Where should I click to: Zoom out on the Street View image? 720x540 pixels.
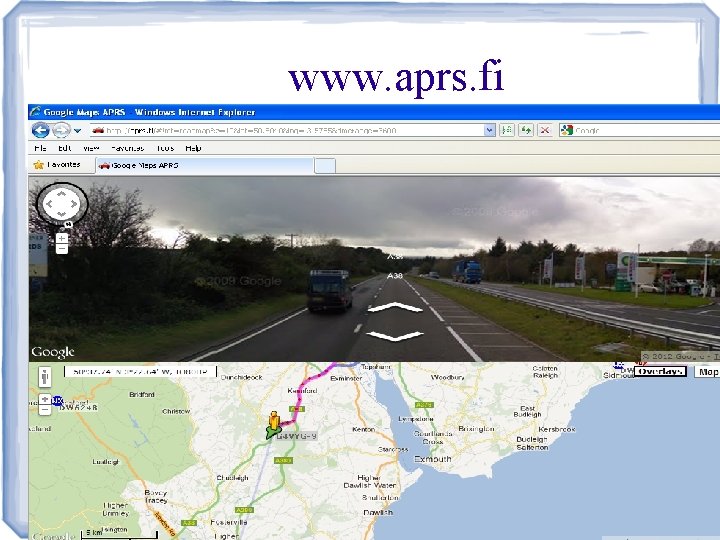pos(62,249)
